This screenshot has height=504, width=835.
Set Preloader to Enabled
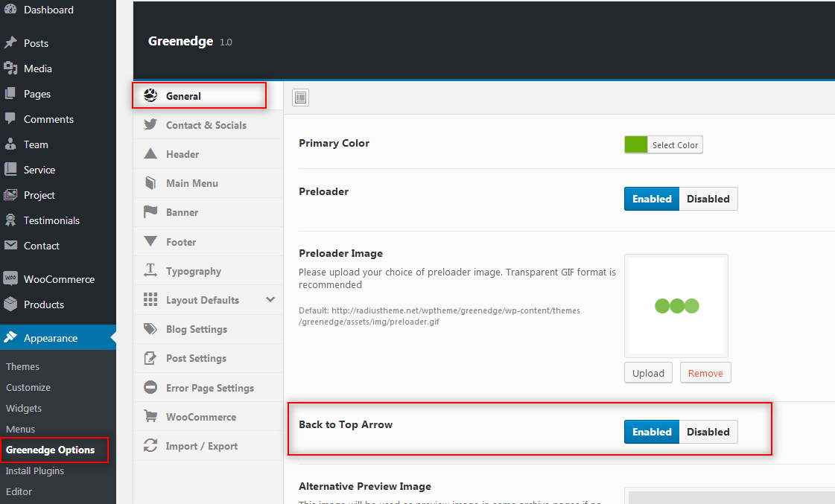(652, 199)
